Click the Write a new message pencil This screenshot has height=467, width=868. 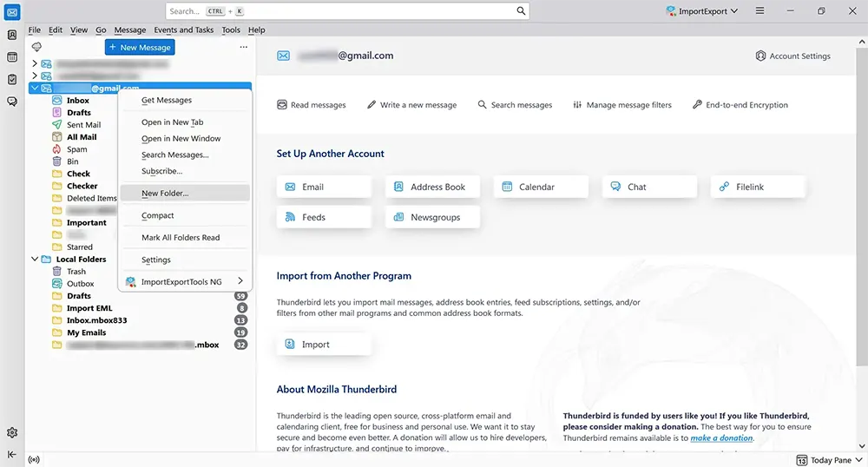point(372,104)
